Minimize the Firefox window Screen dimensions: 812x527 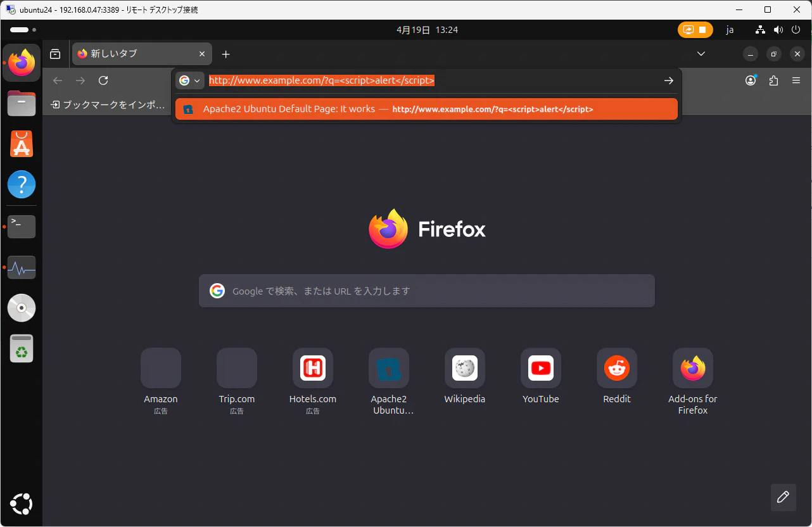click(x=751, y=54)
